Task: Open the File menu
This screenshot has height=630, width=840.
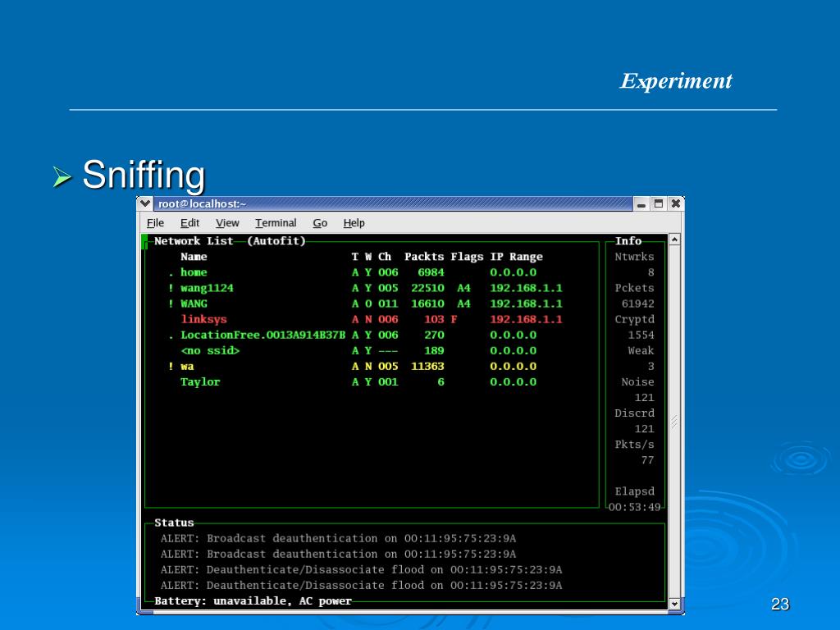Action: [155, 223]
